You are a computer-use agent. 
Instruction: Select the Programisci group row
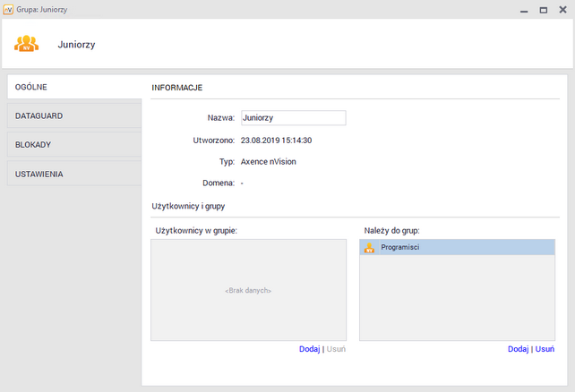click(x=457, y=247)
